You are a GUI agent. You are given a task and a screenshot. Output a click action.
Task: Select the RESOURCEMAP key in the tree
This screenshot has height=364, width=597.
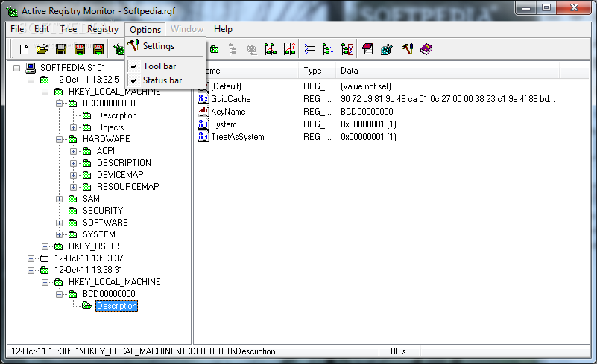(x=128, y=187)
